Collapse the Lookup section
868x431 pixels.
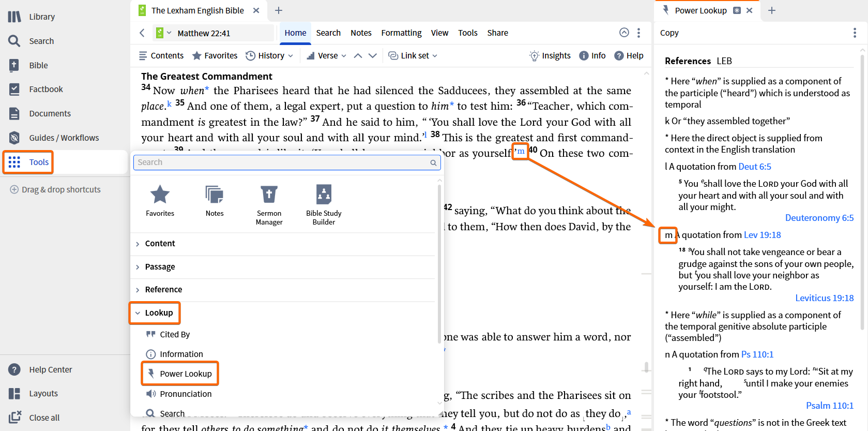pos(155,313)
